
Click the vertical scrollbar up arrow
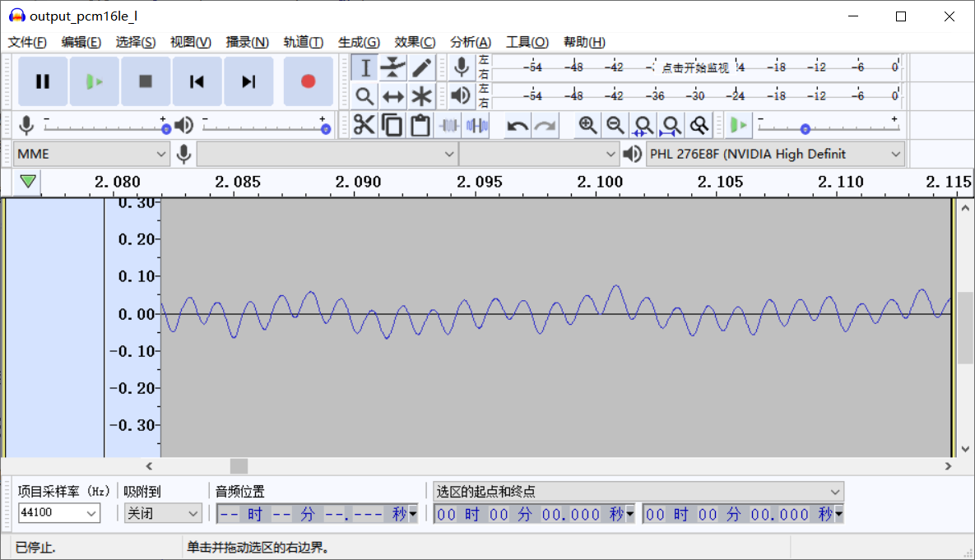coord(965,208)
